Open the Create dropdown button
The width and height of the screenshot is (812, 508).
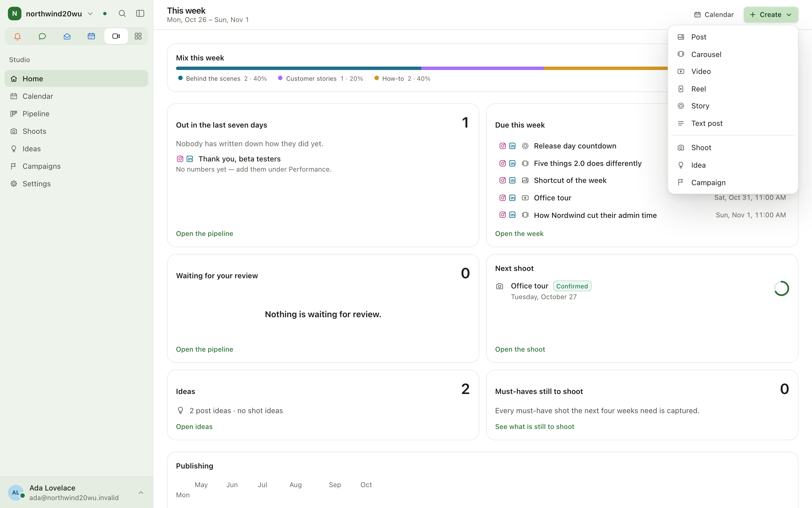pyautogui.click(x=771, y=14)
